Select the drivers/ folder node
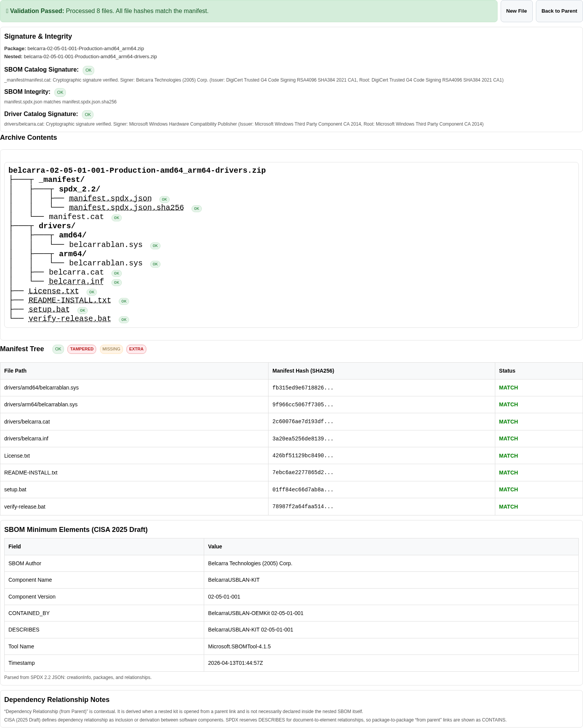Image resolution: width=583 pixels, height=728 pixels. (x=57, y=226)
